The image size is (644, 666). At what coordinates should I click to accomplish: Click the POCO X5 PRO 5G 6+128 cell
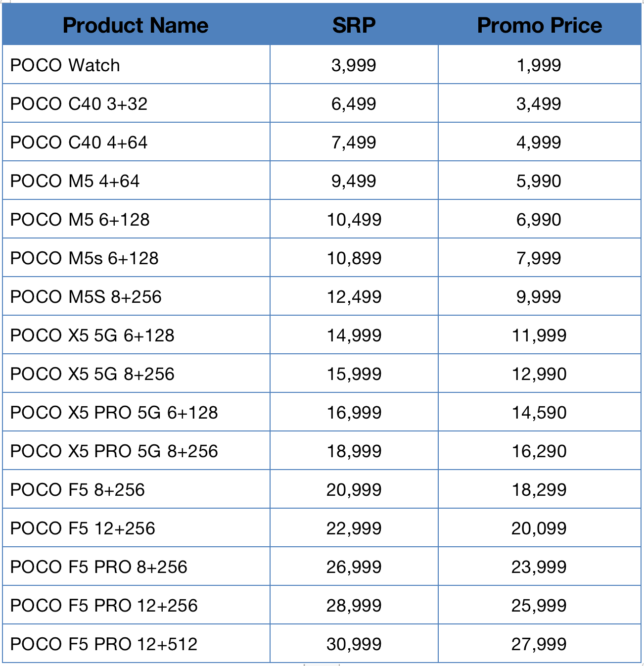click(x=136, y=412)
